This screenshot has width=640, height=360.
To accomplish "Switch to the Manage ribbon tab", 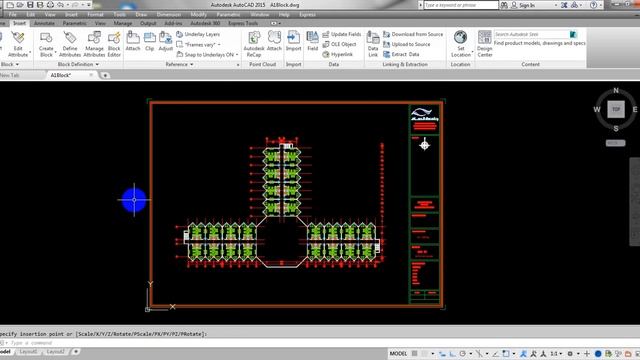I will point(122,23).
